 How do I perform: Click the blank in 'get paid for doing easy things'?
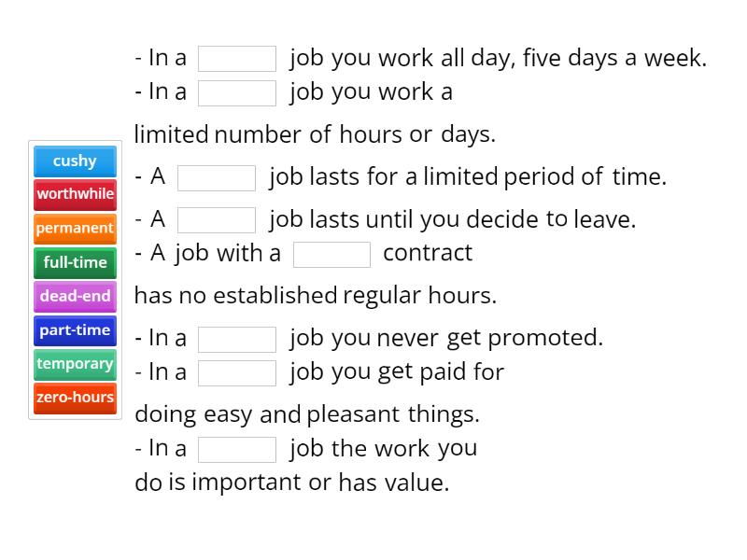(x=237, y=371)
